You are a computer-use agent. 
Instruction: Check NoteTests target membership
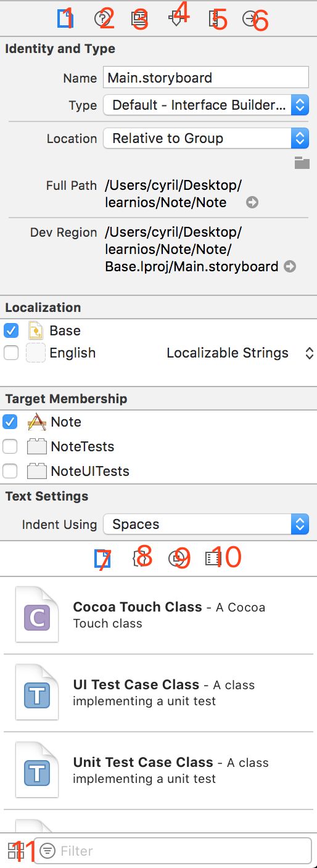tap(10, 446)
